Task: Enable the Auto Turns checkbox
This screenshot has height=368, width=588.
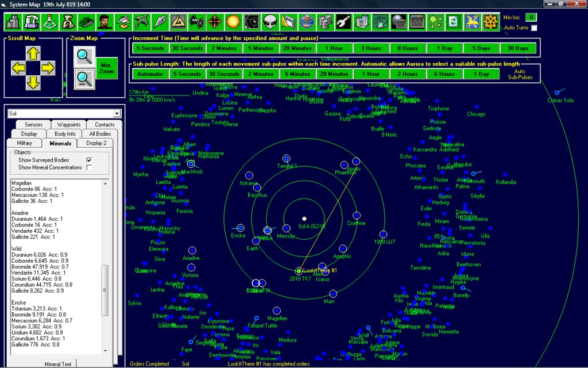Action: coord(534,28)
